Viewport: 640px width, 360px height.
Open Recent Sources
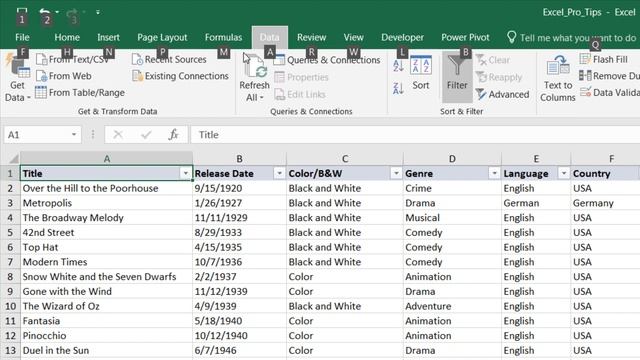tap(169, 60)
